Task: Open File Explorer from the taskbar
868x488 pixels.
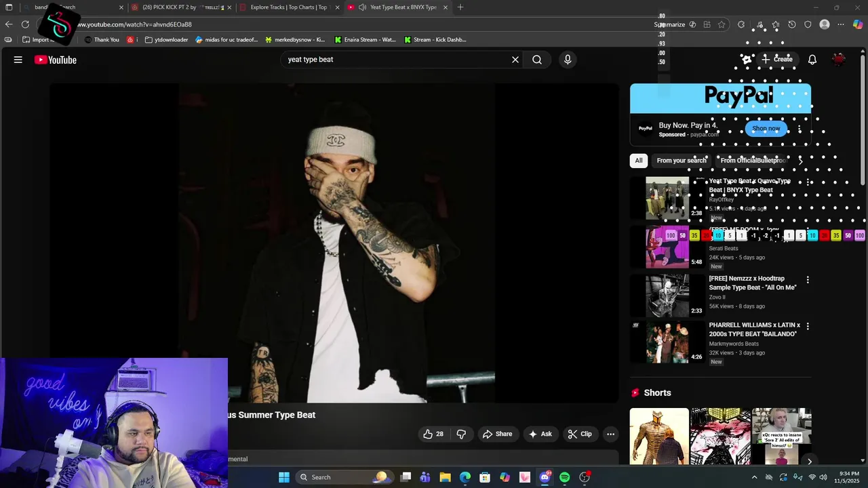Action: 445,477
